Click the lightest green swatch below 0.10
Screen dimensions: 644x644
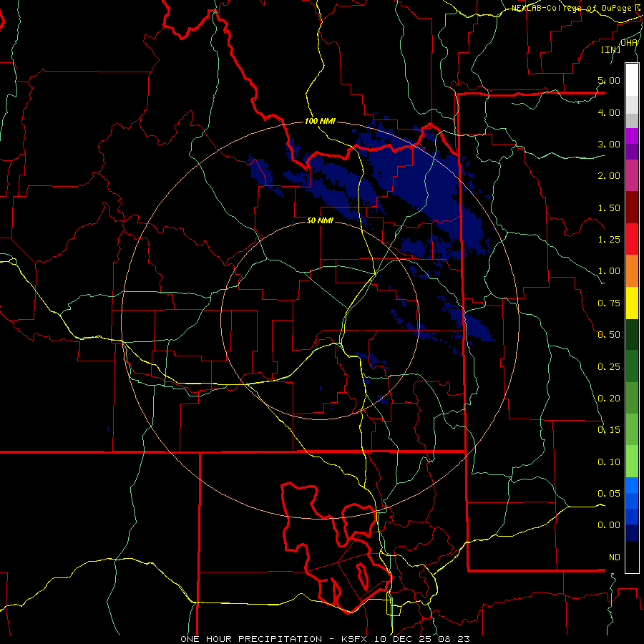(632, 462)
